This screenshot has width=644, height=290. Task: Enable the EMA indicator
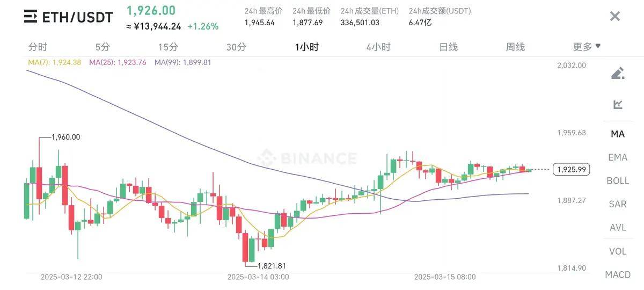click(x=618, y=157)
